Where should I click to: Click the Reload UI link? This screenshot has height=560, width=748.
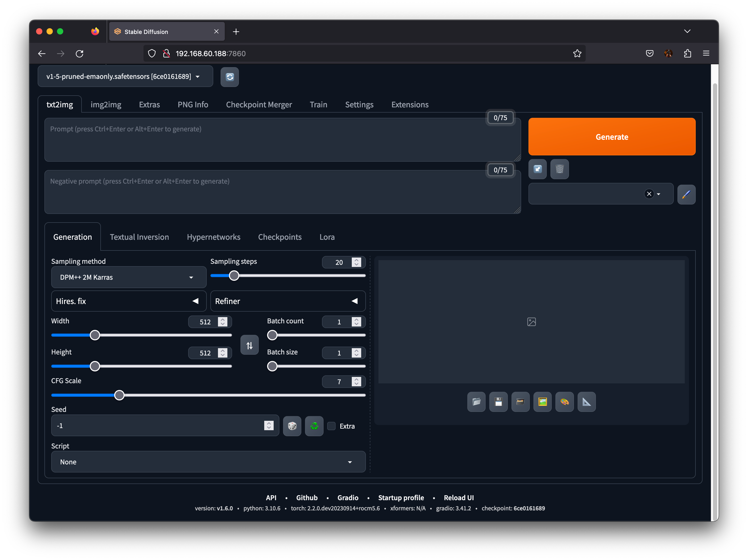click(458, 498)
